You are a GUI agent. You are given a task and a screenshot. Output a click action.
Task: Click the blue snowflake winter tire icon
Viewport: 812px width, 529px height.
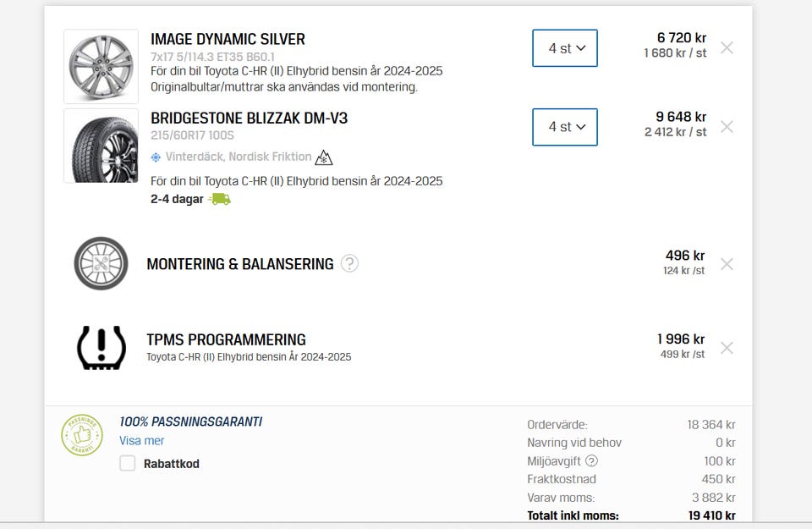(156, 157)
